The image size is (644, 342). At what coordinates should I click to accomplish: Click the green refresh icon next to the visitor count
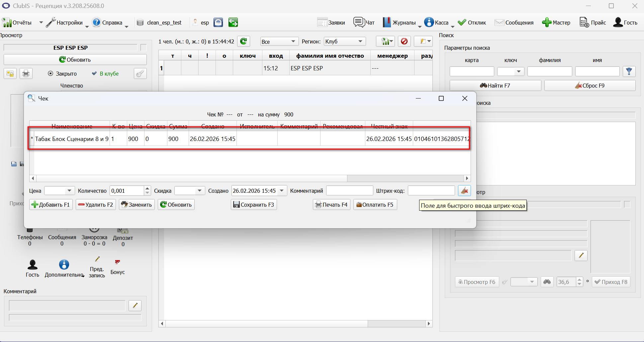pos(244,41)
